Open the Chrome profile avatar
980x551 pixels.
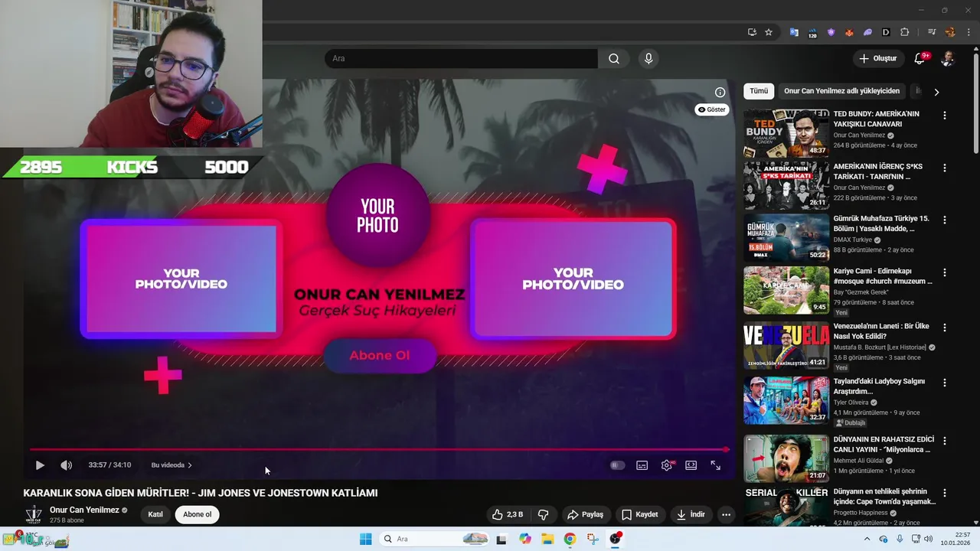pyautogui.click(x=950, y=32)
